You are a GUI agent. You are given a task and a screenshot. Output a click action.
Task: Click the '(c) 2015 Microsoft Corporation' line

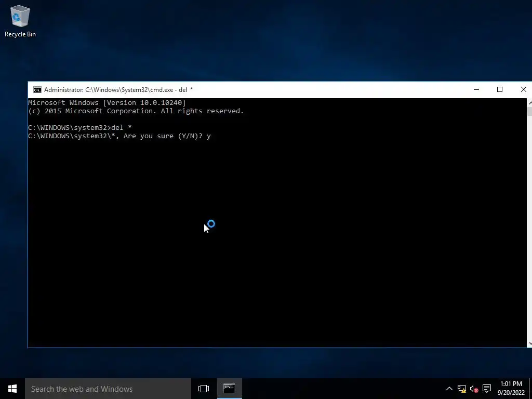[x=136, y=111]
